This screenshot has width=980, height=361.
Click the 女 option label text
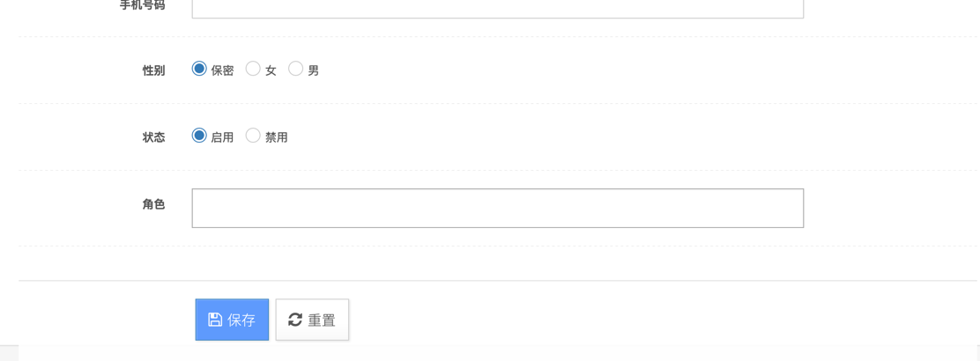click(x=271, y=70)
